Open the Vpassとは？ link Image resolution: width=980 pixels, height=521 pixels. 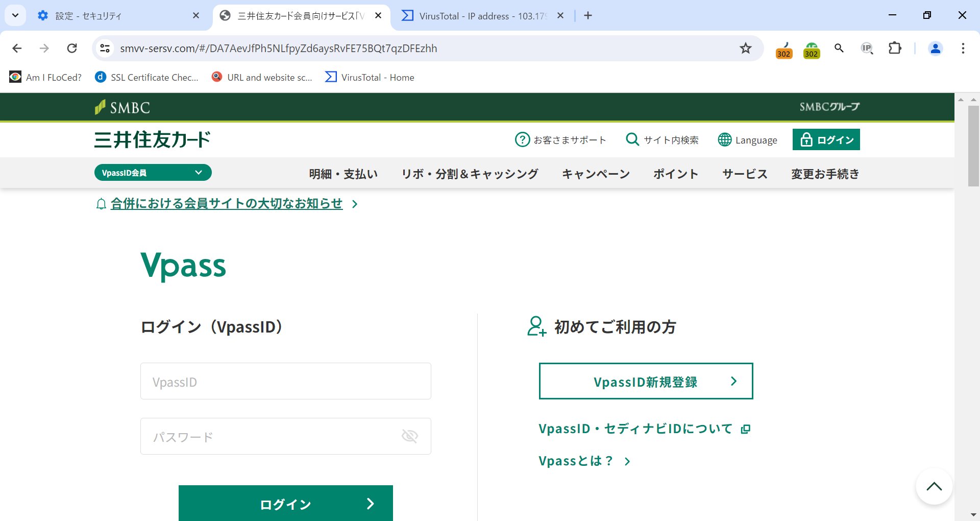pos(585,461)
